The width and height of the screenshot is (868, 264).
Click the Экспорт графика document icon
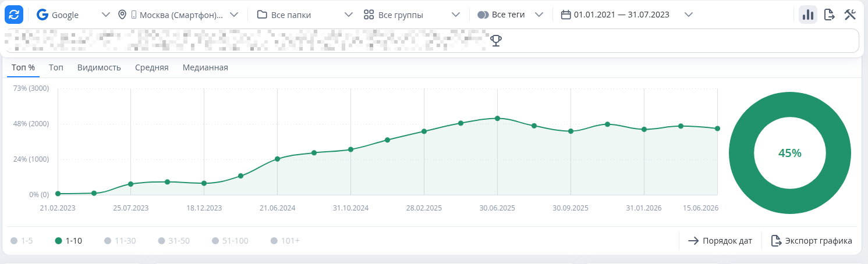775,241
